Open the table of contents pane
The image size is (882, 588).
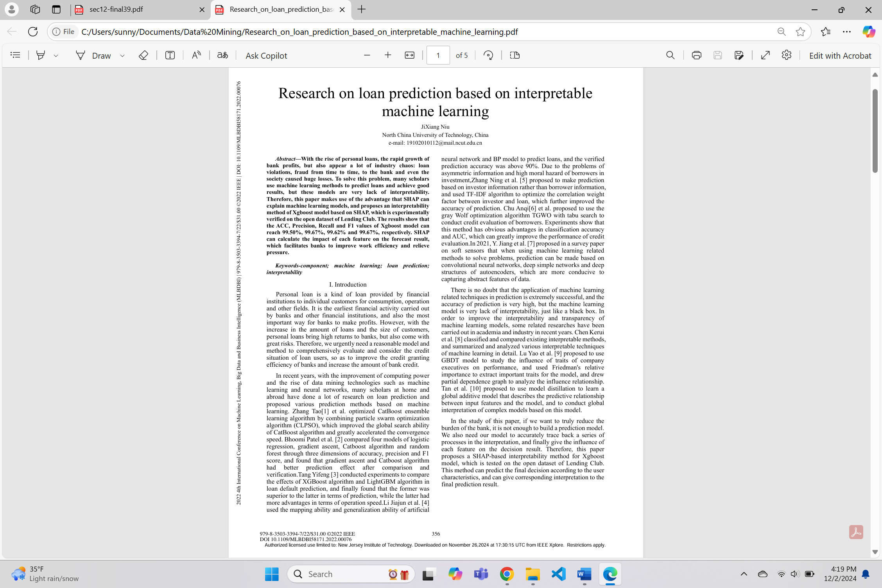pos(15,55)
